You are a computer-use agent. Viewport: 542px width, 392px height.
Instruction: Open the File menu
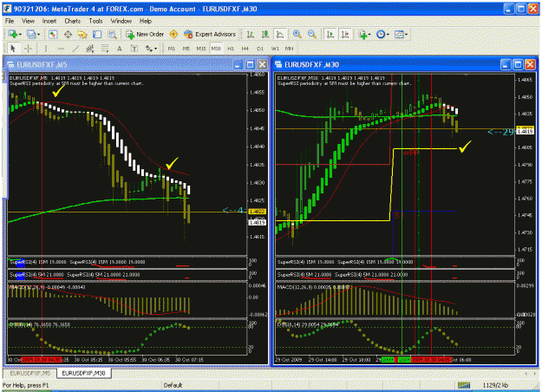tap(10, 21)
